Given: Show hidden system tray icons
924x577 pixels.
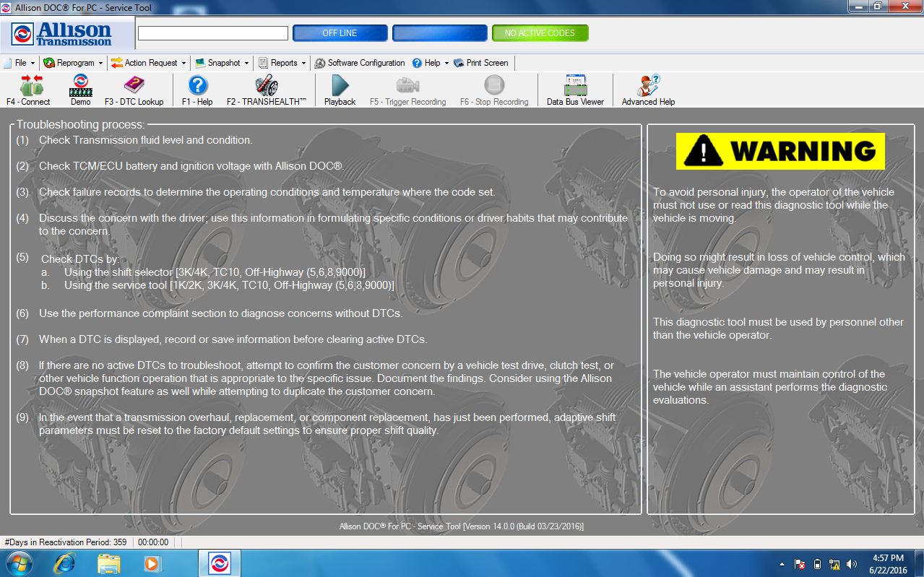Looking at the screenshot, I should tap(782, 564).
